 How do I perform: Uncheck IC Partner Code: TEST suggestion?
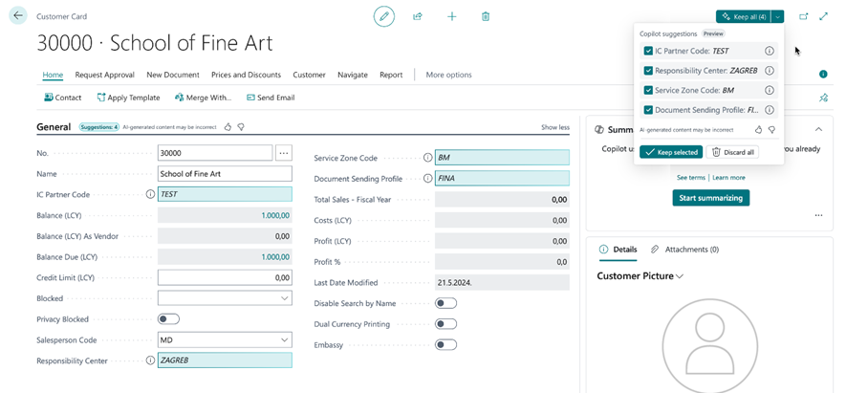[x=648, y=51]
